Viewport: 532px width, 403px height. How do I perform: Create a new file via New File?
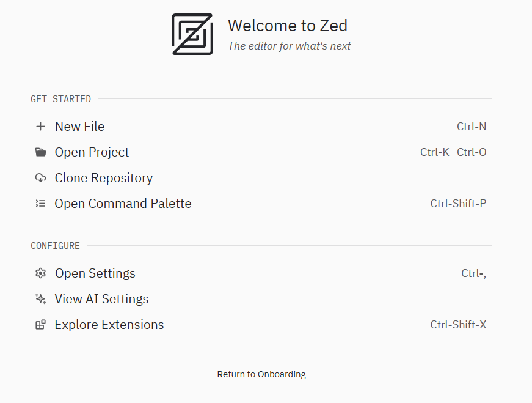pyautogui.click(x=79, y=127)
